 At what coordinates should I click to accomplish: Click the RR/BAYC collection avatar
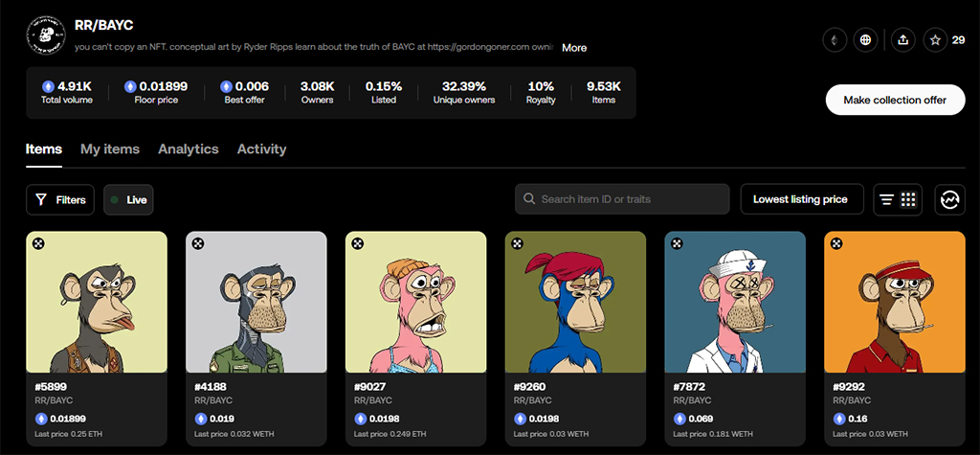coord(43,35)
